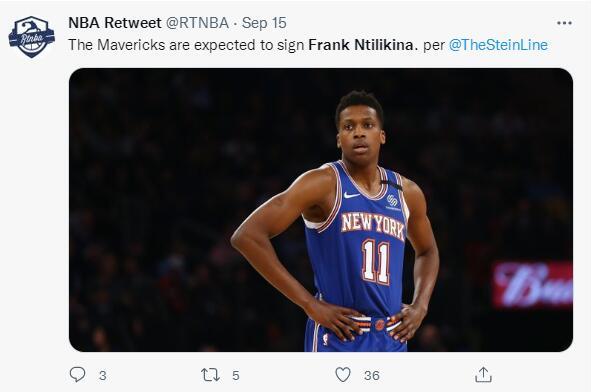Click the NEW YORK lettering on jersey
Screen dimensions: 591x392
point(373,225)
